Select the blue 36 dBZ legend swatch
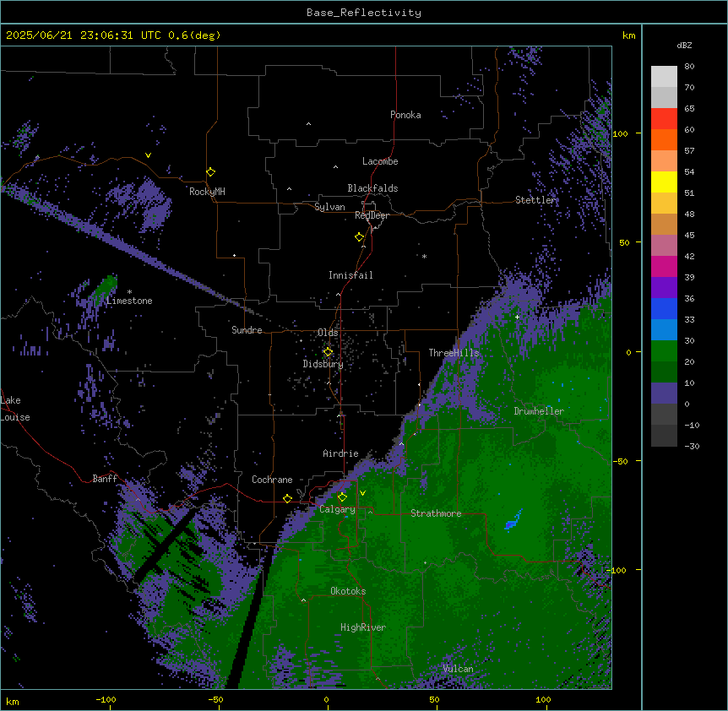 [664, 308]
